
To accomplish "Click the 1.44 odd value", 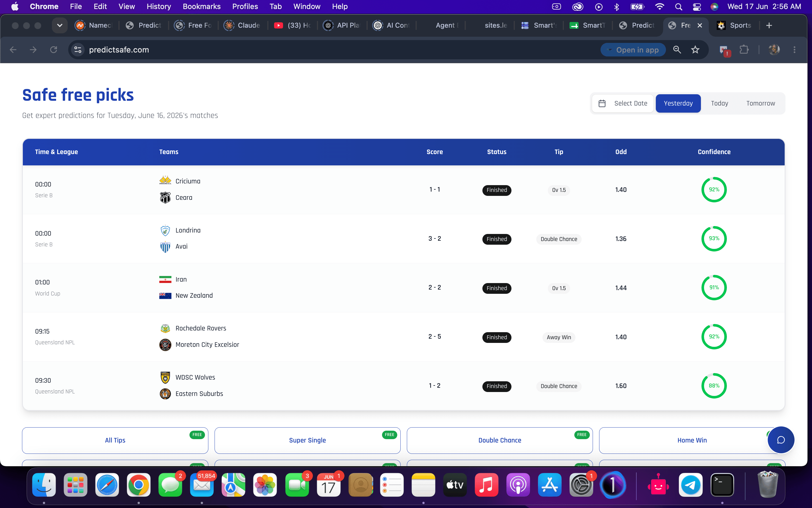I will pyautogui.click(x=621, y=288).
